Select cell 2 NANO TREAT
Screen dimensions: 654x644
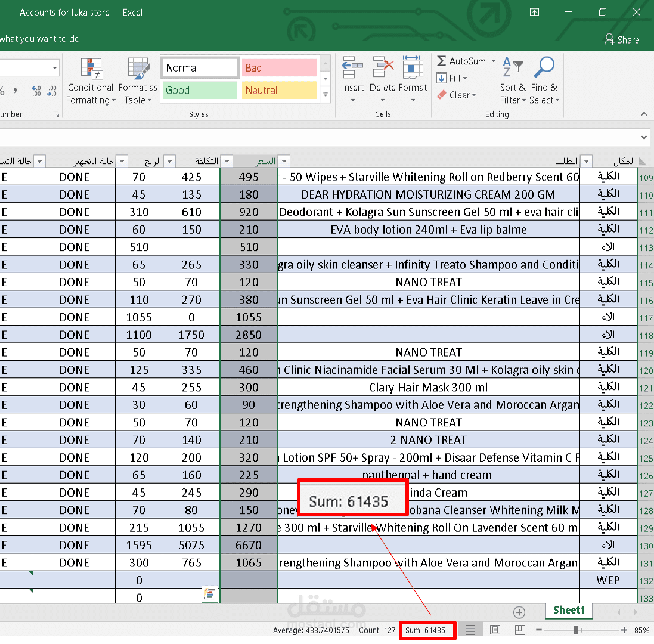(429, 440)
